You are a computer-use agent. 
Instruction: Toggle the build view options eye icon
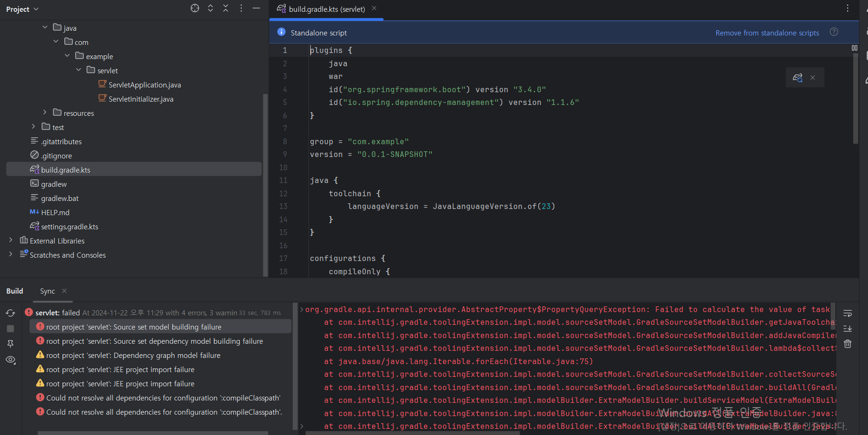[x=10, y=360]
